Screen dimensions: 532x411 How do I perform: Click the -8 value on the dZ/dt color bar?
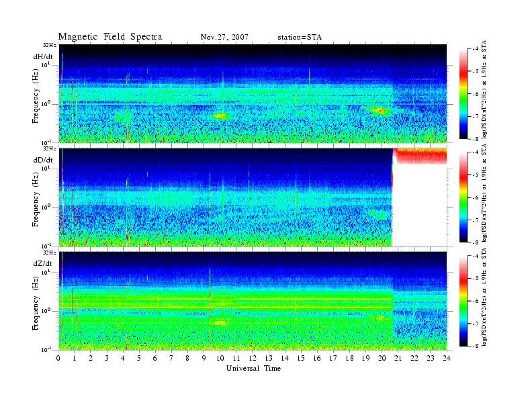476,346
